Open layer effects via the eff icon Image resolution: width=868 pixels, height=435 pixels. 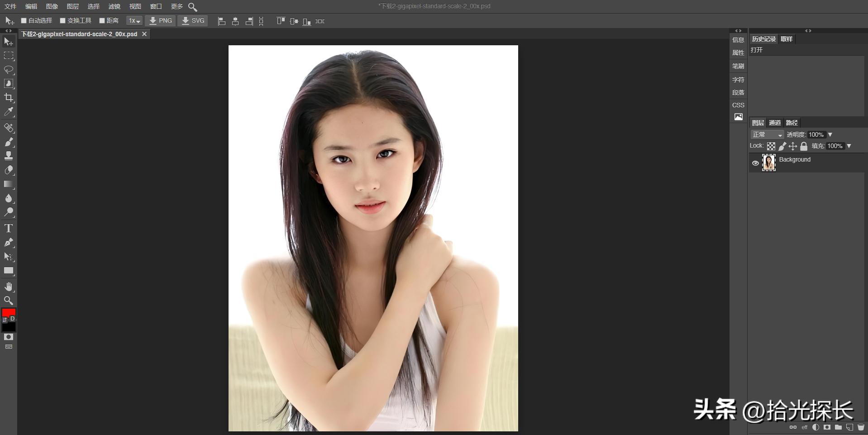pyautogui.click(x=805, y=427)
